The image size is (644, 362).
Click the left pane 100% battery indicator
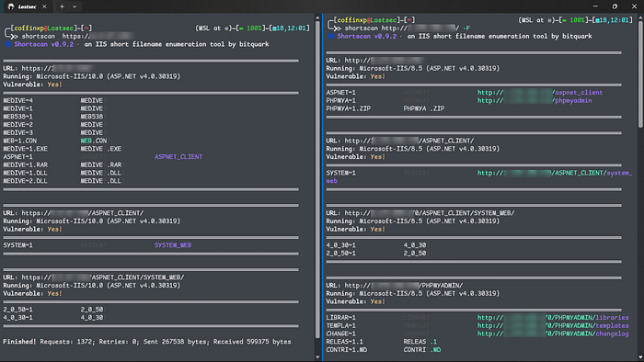[251, 28]
